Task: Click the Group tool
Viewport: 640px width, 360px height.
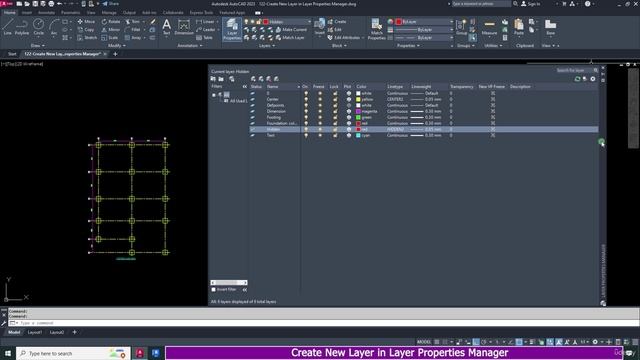Action: point(461,27)
